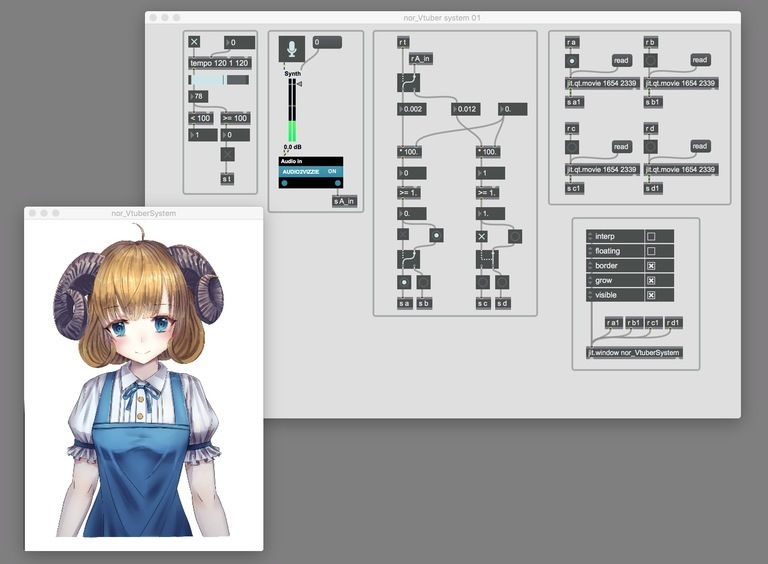768x564 pixels.
Task: Toggle the X box above the tempo object
Action: pyautogui.click(x=194, y=42)
